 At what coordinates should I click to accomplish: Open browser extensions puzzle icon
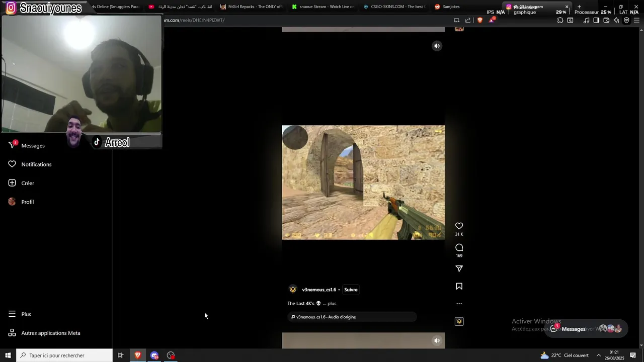(560, 20)
